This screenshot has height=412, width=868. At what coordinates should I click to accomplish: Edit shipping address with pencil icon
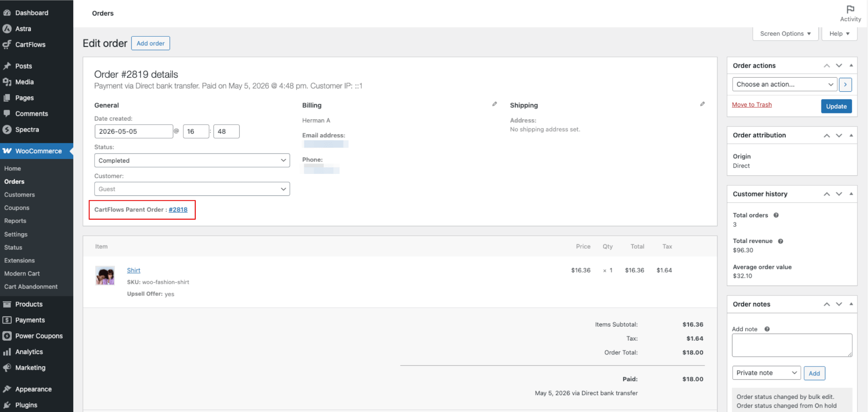click(x=702, y=104)
